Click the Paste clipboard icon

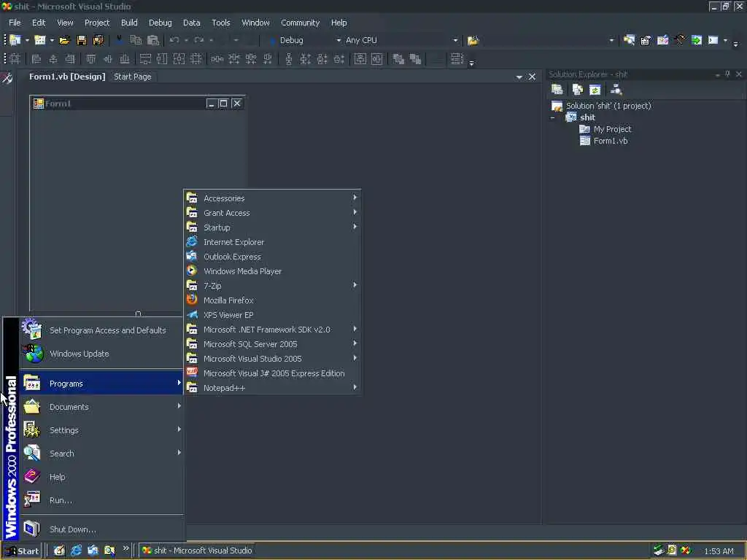(153, 41)
